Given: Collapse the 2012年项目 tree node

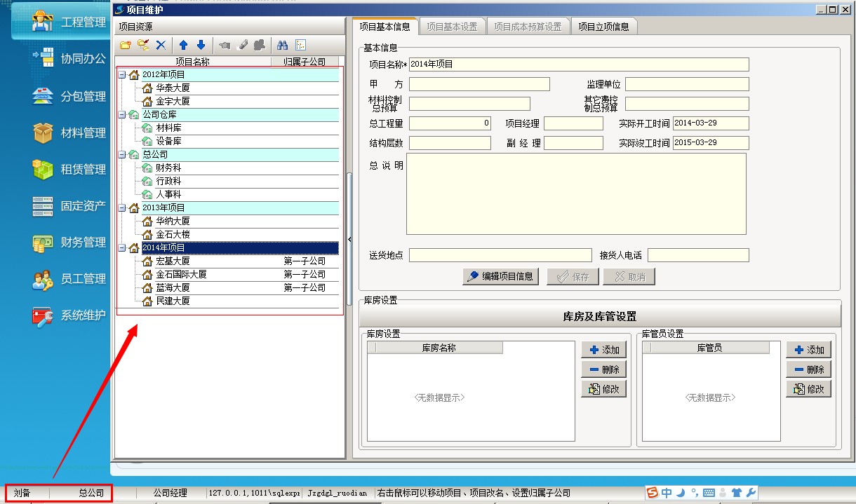Looking at the screenshot, I should (x=122, y=74).
